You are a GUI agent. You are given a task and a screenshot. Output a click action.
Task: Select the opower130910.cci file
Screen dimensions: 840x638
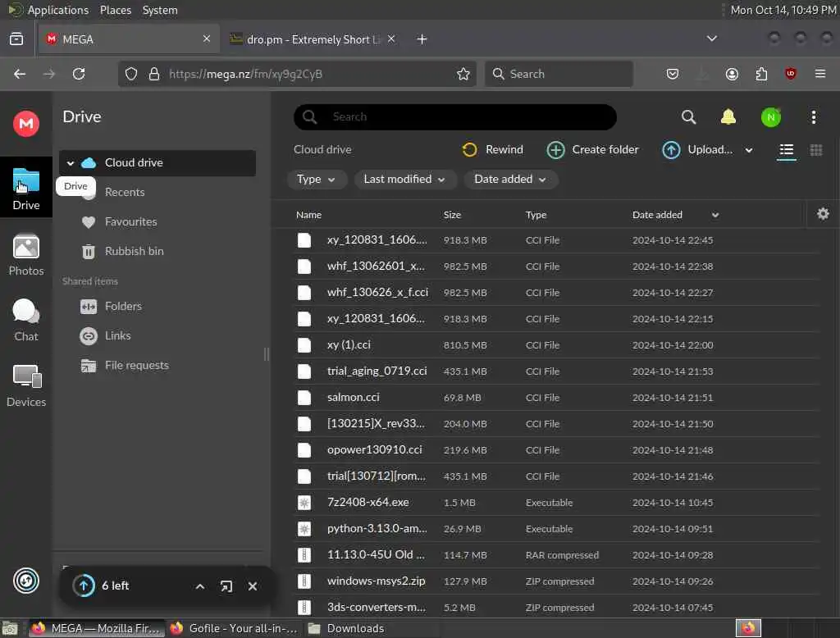(x=557, y=450)
